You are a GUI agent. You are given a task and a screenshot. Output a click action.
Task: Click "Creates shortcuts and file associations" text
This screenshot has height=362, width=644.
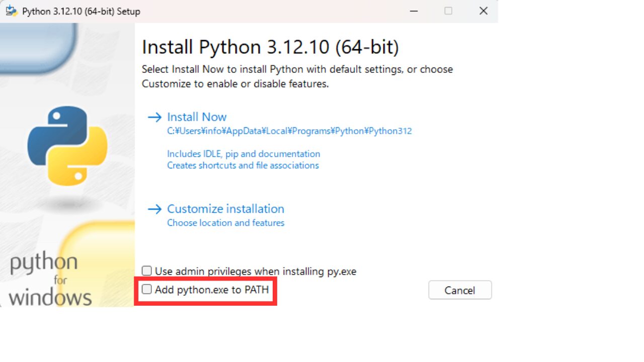click(243, 165)
